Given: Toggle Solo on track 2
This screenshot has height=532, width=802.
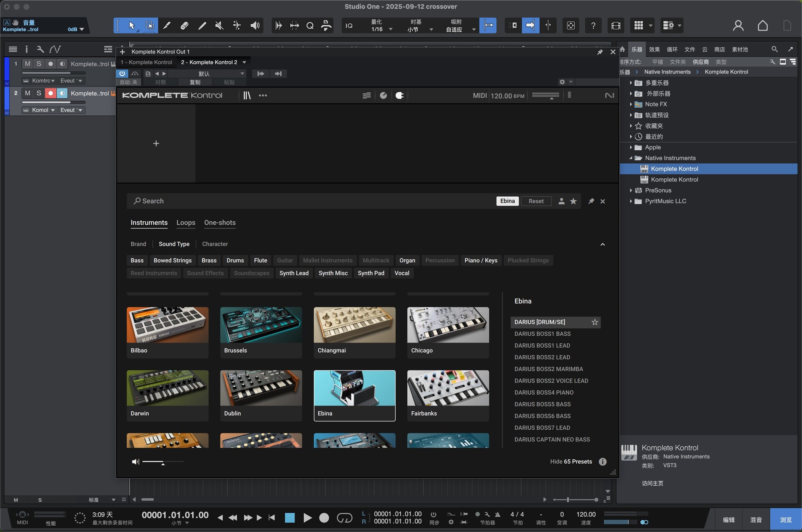Looking at the screenshot, I should [39, 93].
